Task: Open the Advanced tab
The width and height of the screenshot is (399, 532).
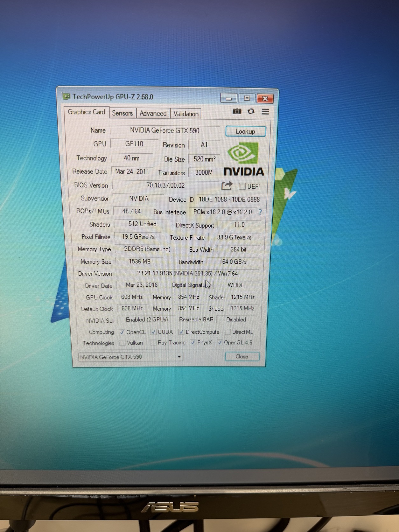Action: tap(153, 114)
